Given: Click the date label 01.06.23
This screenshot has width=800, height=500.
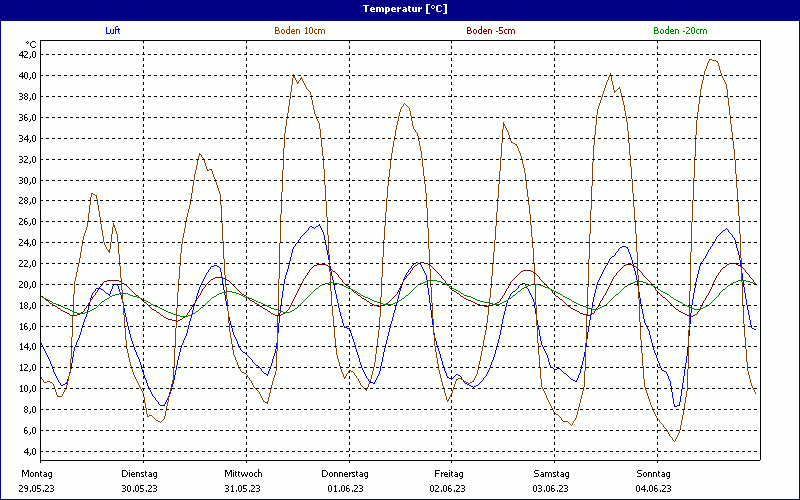Looking at the screenshot, I should coord(346,488).
